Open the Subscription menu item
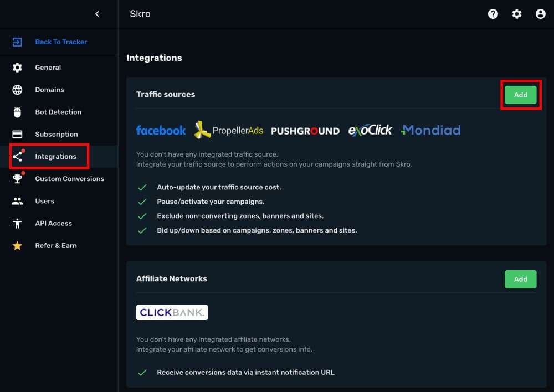554x392 pixels. [x=57, y=134]
